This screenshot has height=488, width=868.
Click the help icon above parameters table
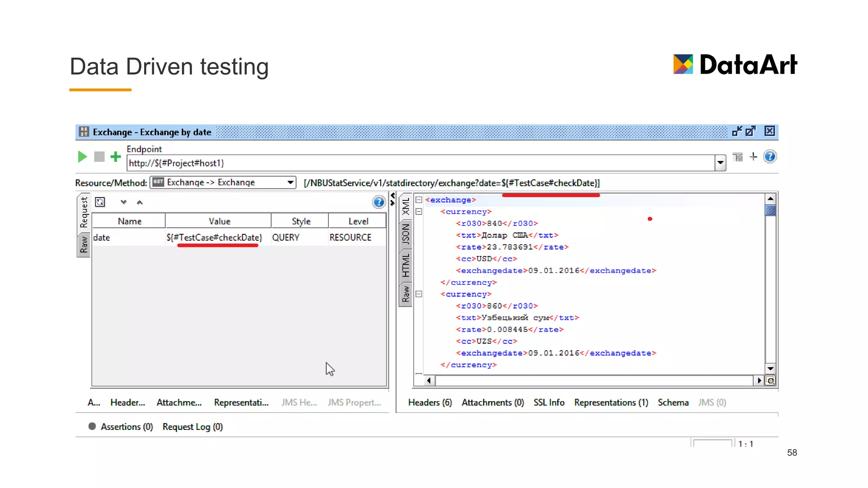coord(378,202)
